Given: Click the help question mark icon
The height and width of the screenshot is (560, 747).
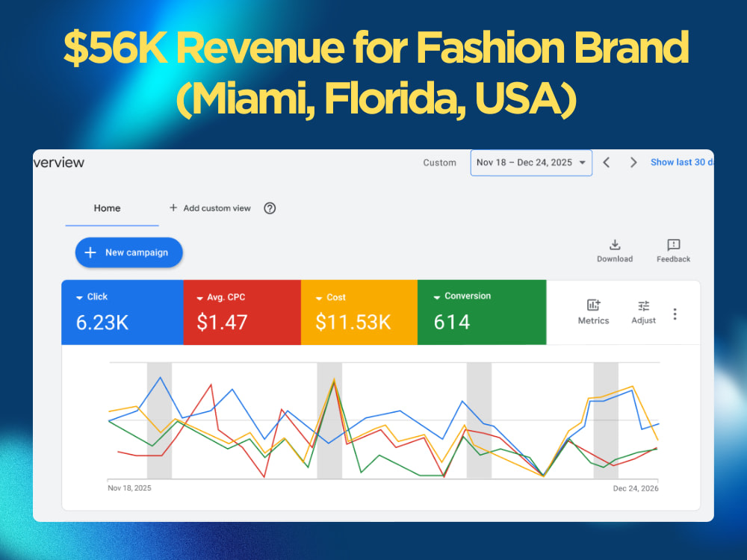Looking at the screenshot, I should 270,208.
